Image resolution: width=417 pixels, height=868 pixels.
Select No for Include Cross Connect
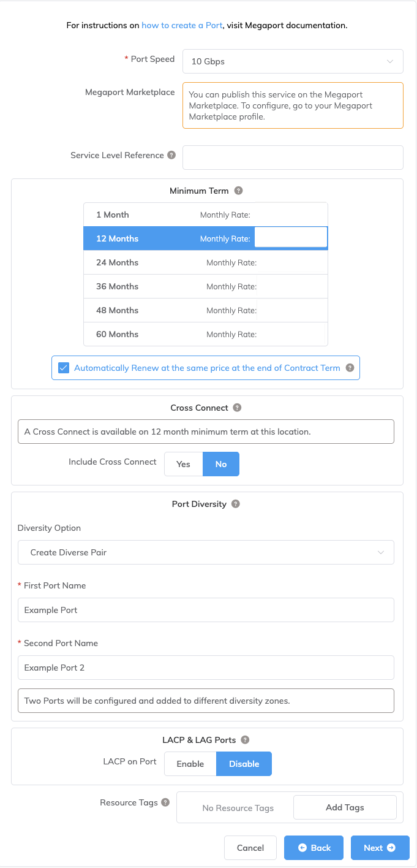point(221,464)
